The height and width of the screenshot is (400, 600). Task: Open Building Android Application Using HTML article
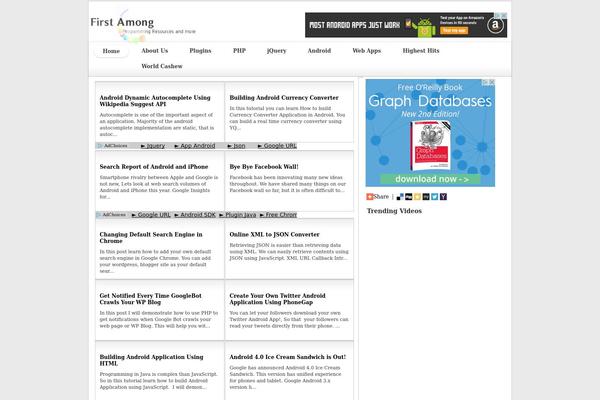[151, 360]
